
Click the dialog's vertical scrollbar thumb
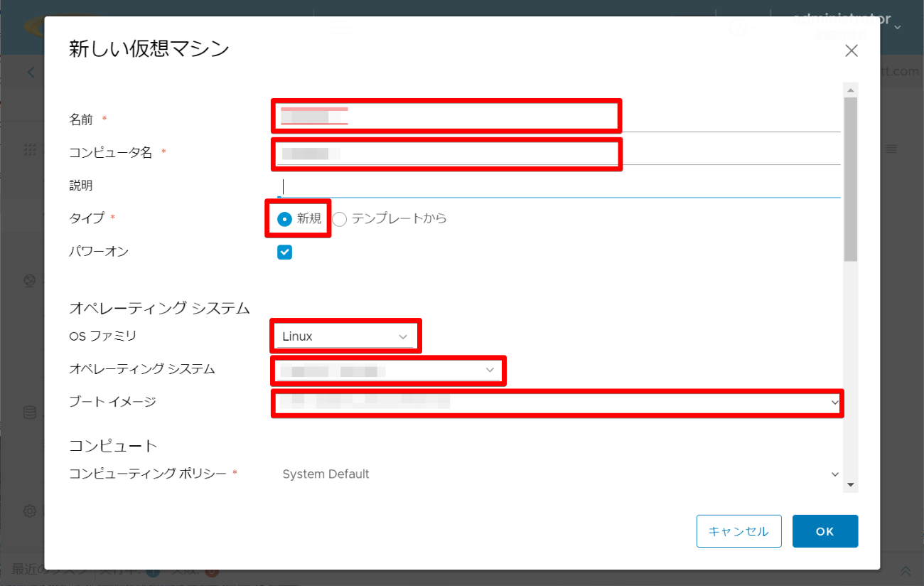pyautogui.click(x=850, y=178)
